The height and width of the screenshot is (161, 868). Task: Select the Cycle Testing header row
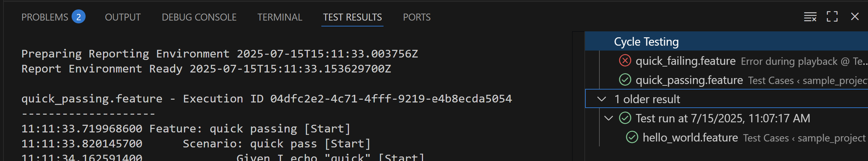click(727, 41)
